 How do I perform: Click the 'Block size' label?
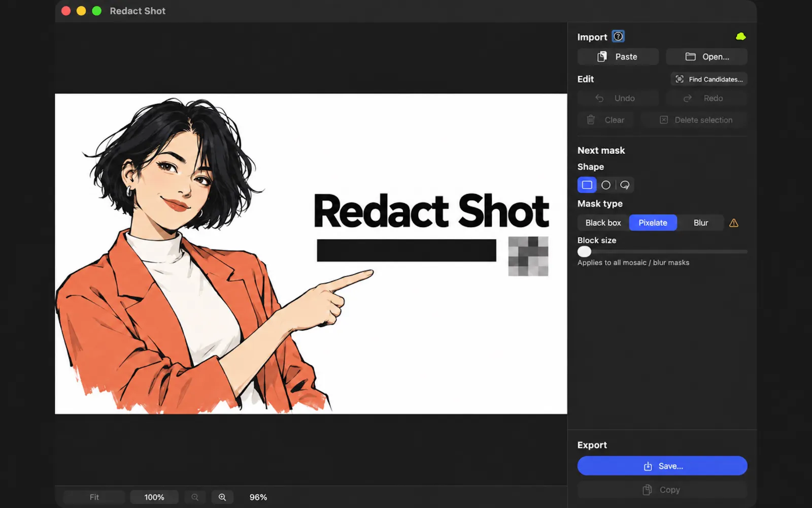pos(597,240)
